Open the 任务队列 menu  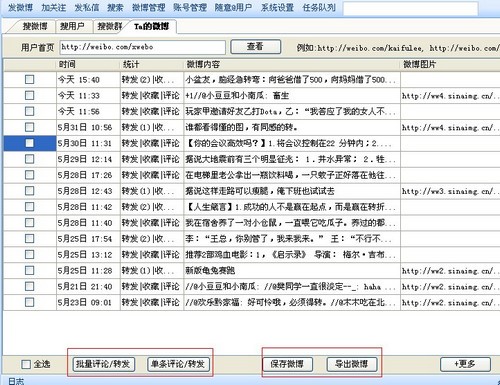[x=319, y=7]
